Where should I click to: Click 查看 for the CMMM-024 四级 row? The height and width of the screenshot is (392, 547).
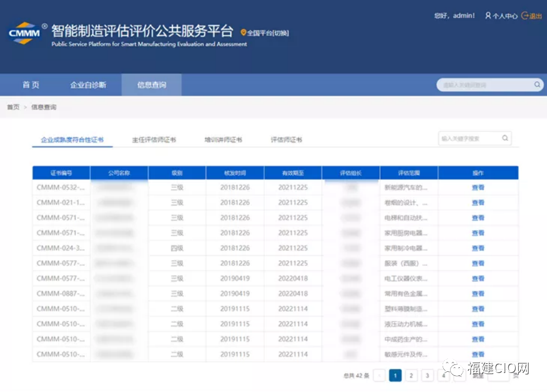click(x=478, y=248)
